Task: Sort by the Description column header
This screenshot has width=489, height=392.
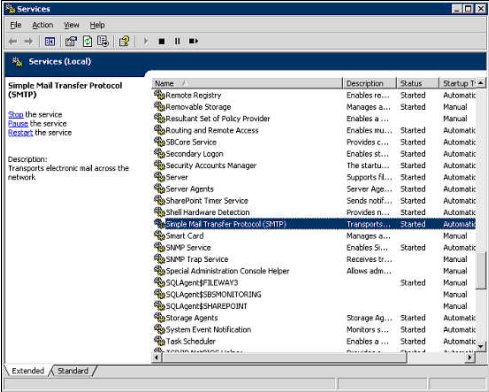Action: click(369, 83)
